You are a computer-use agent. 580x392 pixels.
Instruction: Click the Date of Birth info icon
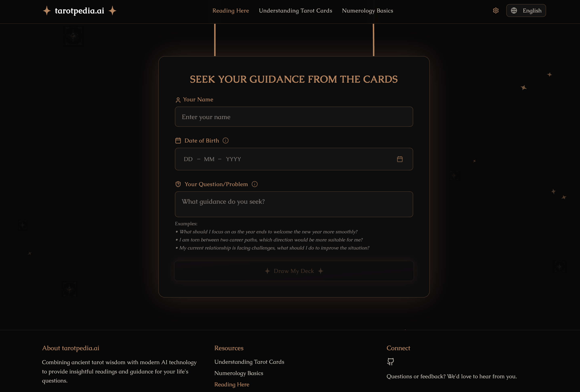click(x=226, y=140)
